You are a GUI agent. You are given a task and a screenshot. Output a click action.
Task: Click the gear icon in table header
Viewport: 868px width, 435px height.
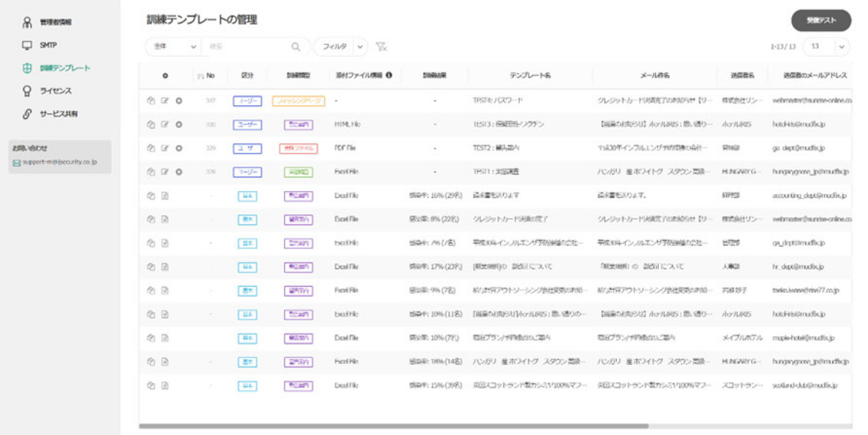point(165,76)
